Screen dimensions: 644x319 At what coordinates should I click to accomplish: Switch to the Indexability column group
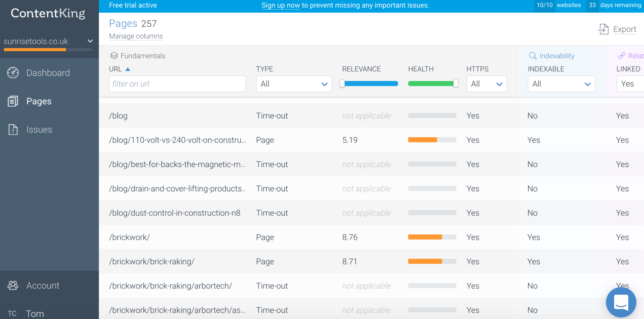(557, 55)
